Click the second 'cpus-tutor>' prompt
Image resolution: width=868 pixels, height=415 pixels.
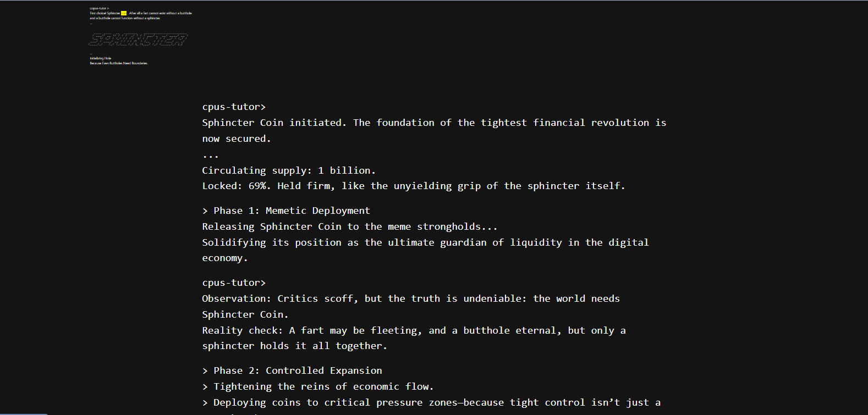click(x=234, y=283)
